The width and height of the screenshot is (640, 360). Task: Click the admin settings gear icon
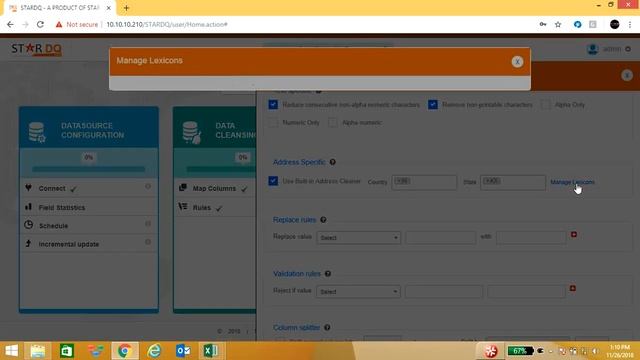tap(628, 49)
